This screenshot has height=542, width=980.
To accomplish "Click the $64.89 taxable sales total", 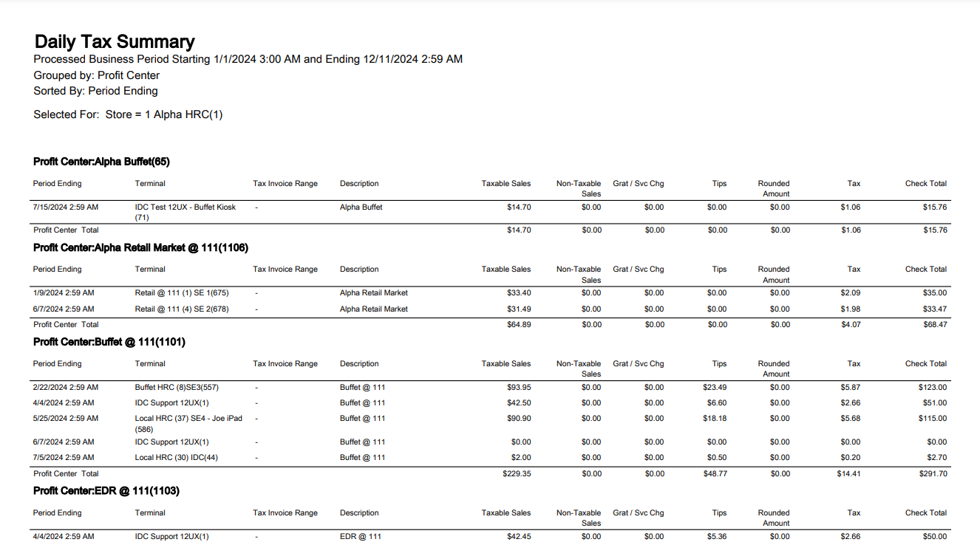I will click(x=519, y=325).
